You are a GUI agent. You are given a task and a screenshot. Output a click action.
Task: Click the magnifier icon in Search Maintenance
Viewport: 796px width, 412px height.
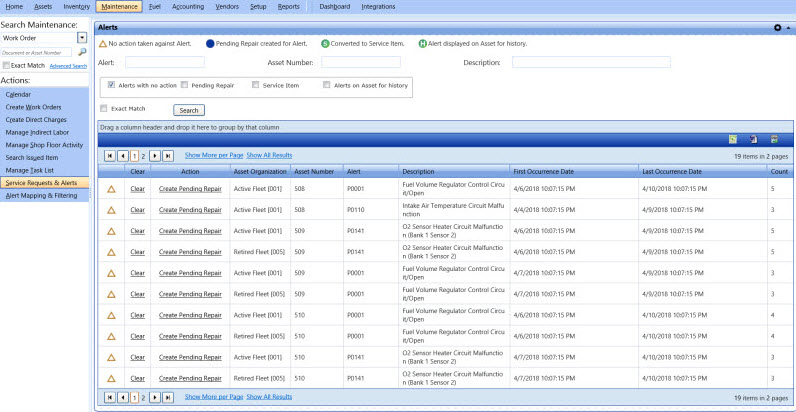click(82, 52)
